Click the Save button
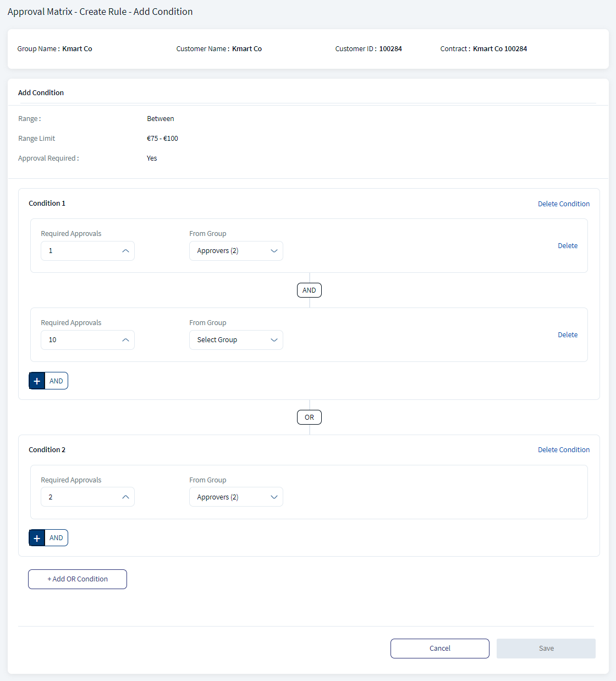This screenshot has width=616, height=681. pyautogui.click(x=546, y=649)
